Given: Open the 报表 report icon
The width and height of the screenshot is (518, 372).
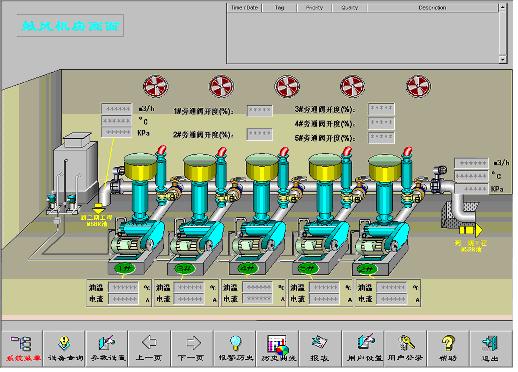Looking at the screenshot, I should pos(320,348).
